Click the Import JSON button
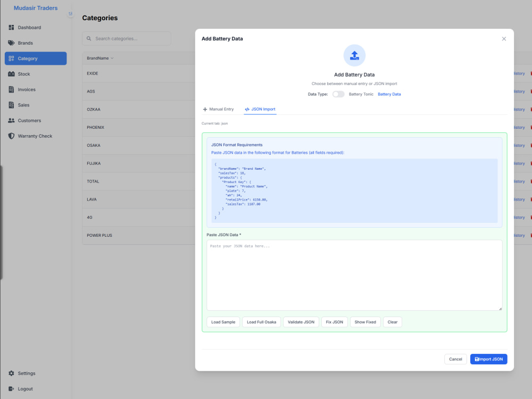This screenshot has width=532, height=399. click(x=488, y=359)
